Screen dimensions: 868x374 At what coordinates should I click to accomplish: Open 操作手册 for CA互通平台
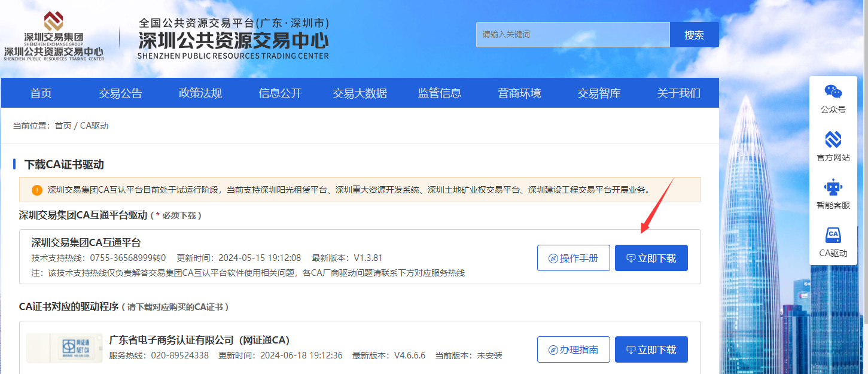573,258
